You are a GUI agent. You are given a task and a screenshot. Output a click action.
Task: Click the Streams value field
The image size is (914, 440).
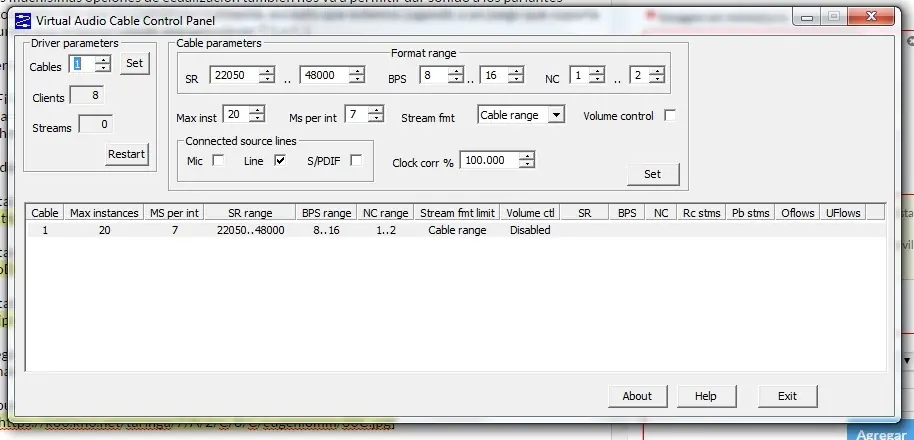click(96, 124)
